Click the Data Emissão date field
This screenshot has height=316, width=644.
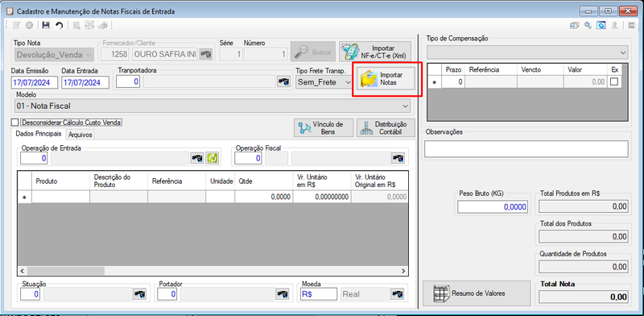(x=34, y=82)
